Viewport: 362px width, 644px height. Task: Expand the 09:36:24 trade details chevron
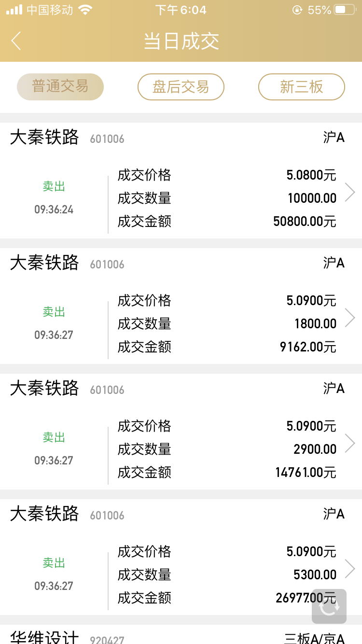pyautogui.click(x=350, y=192)
